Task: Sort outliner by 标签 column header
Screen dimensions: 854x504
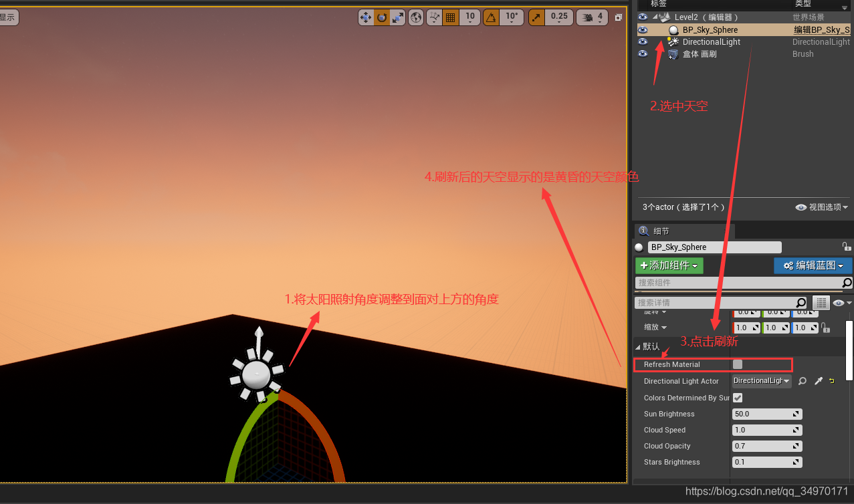Action: pos(659,4)
